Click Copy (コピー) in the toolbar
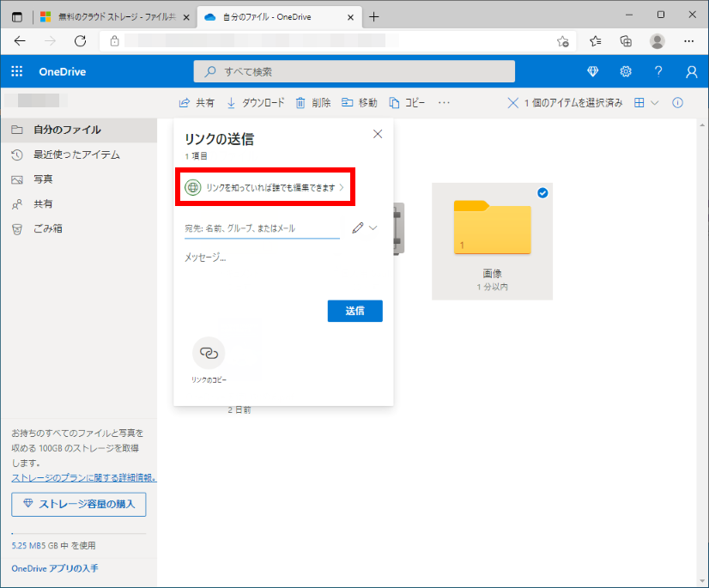The height and width of the screenshot is (588, 709). [x=407, y=103]
